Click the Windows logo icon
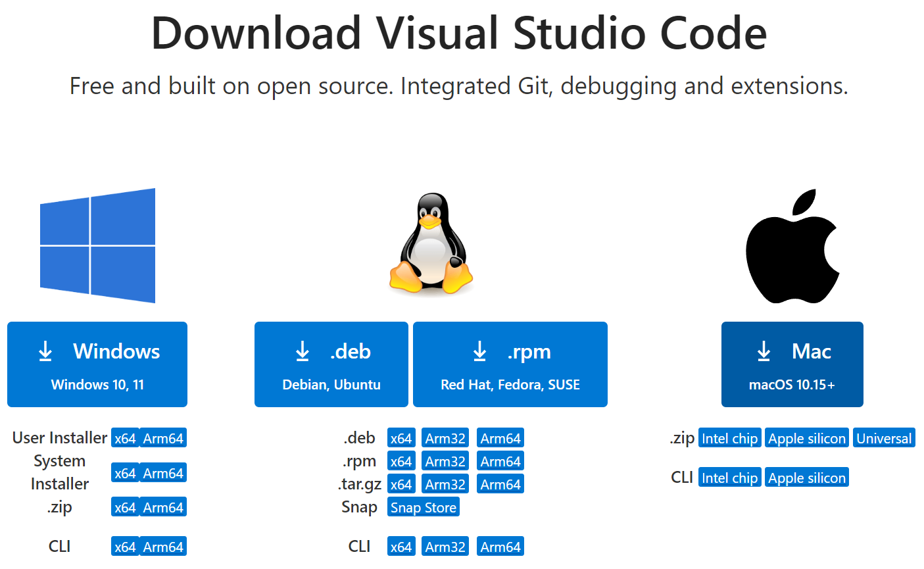This screenshot has width=924, height=569. (97, 245)
